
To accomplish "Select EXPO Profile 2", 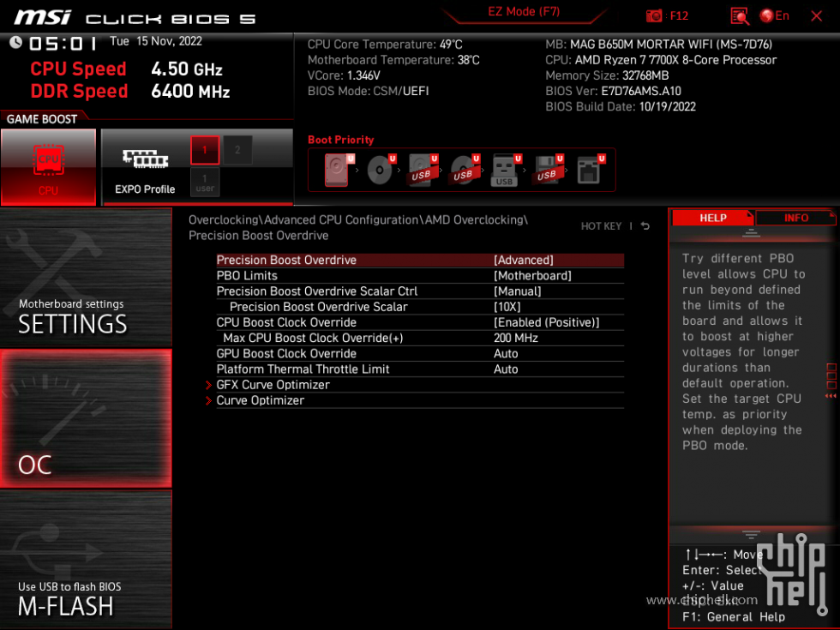I will pyautogui.click(x=237, y=150).
